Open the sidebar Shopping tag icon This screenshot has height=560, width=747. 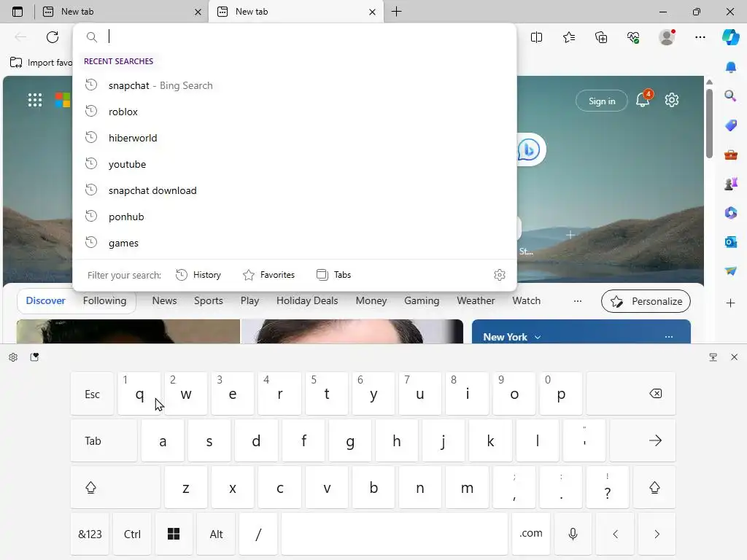pyautogui.click(x=731, y=125)
